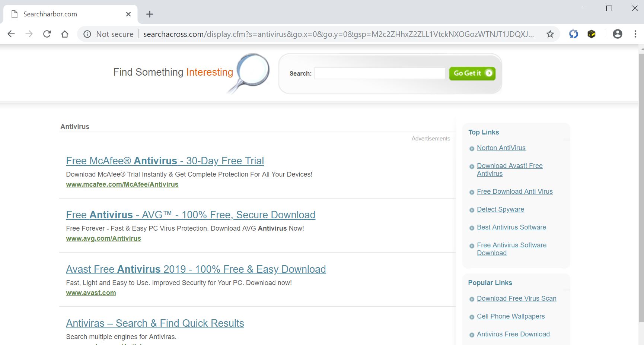The width and height of the screenshot is (644, 345).
Task: Click the bullet beside Best Antivirus Software
Action: [472, 228]
